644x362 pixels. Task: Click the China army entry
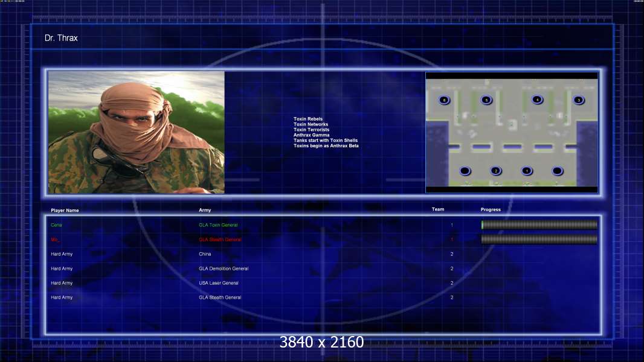(205, 254)
